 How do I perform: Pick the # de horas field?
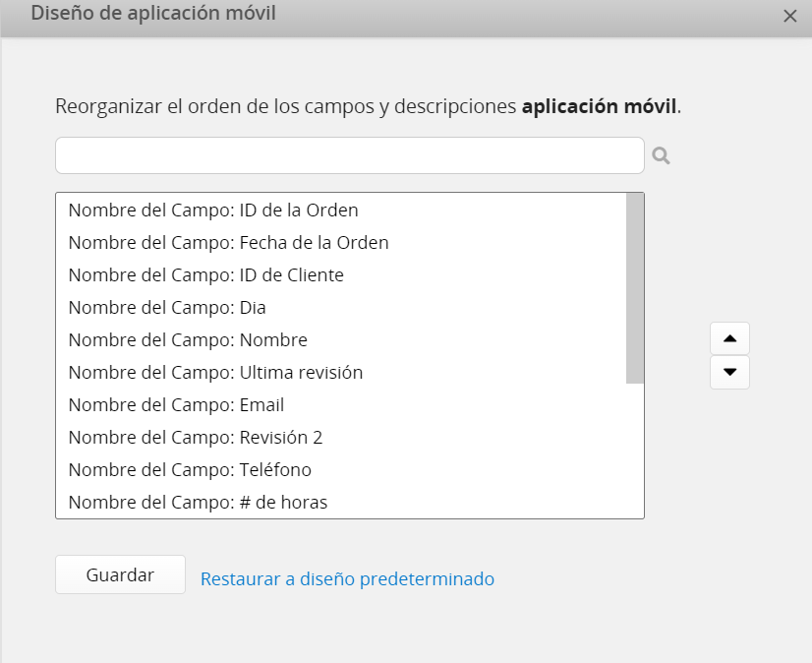(198, 502)
